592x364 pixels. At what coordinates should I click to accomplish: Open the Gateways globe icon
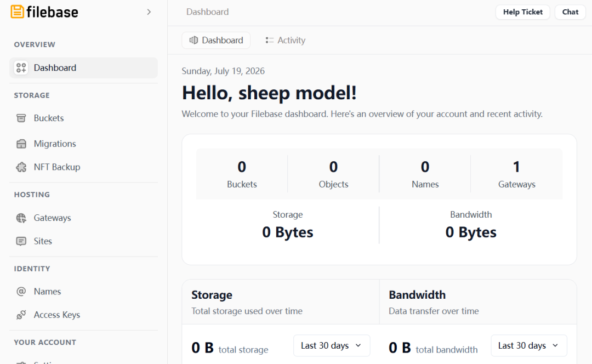click(x=21, y=218)
